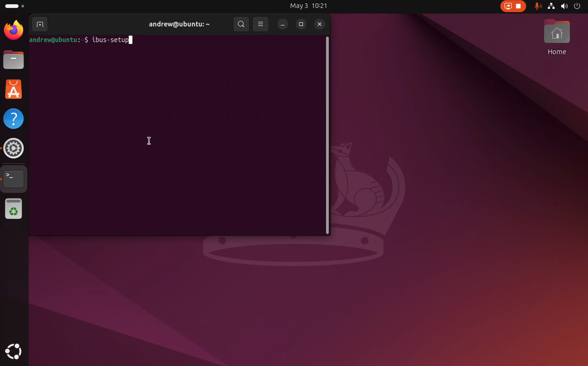The width and height of the screenshot is (588, 366).
Task: Open a new terminal tab
Action: pos(40,24)
